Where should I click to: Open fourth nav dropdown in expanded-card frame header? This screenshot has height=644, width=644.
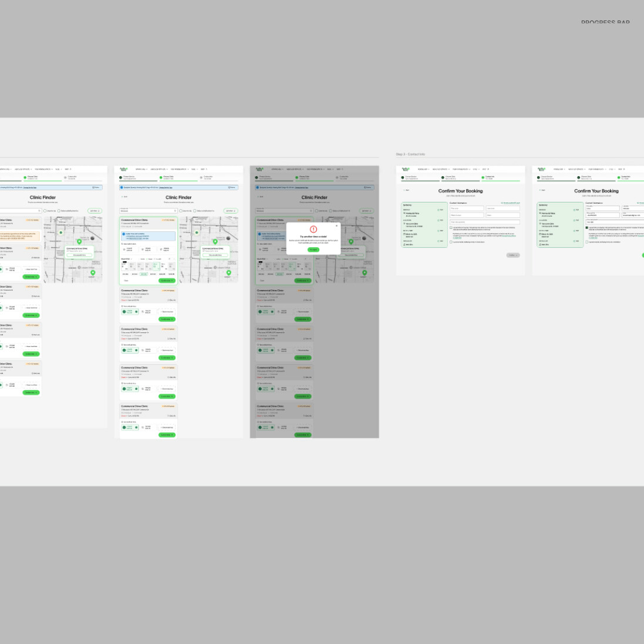click(x=194, y=169)
